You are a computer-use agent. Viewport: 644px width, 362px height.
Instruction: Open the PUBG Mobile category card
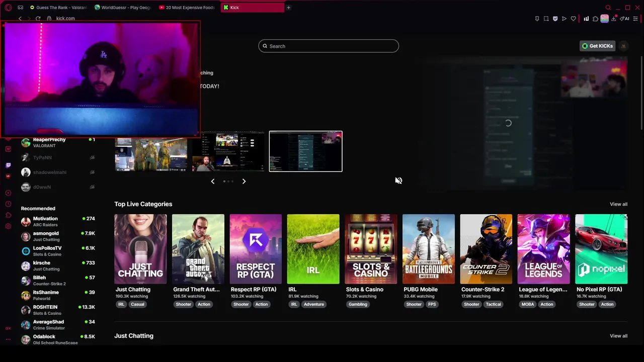pyautogui.click(x=429, y=249)
